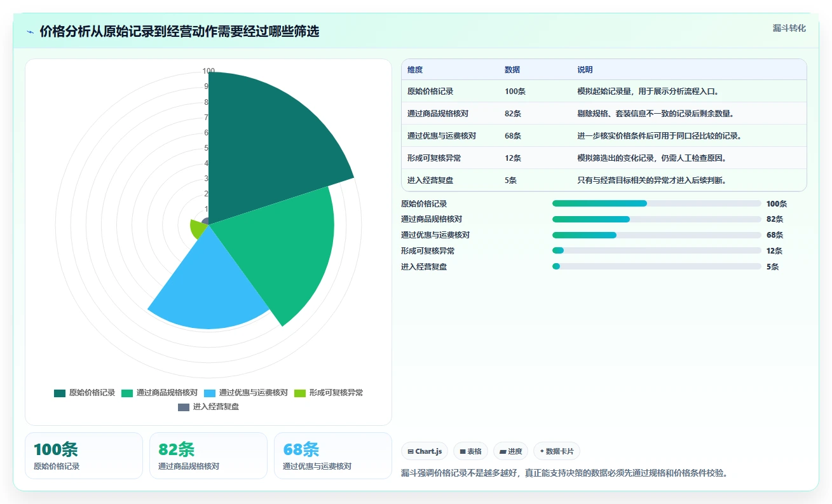The height and width of the screenshot is (504, 832).
Task: Click the 形成可复核异常 progress bar
Action: [657, 250]
